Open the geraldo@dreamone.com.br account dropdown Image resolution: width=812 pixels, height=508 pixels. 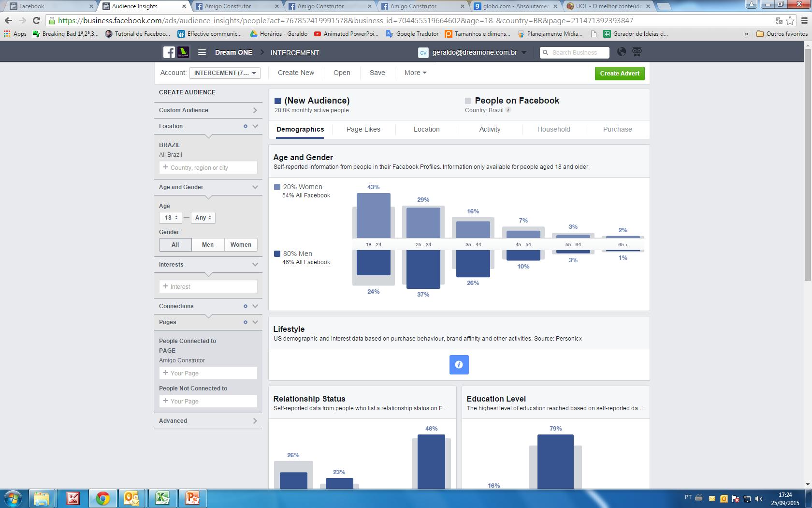(479, 52)
